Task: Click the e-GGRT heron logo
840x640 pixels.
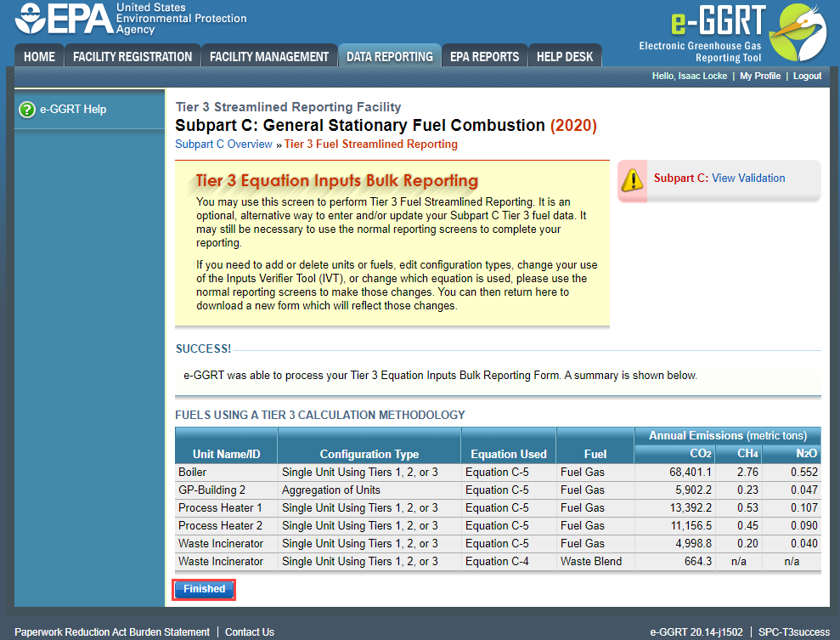Action: click(x=798, y=32)
